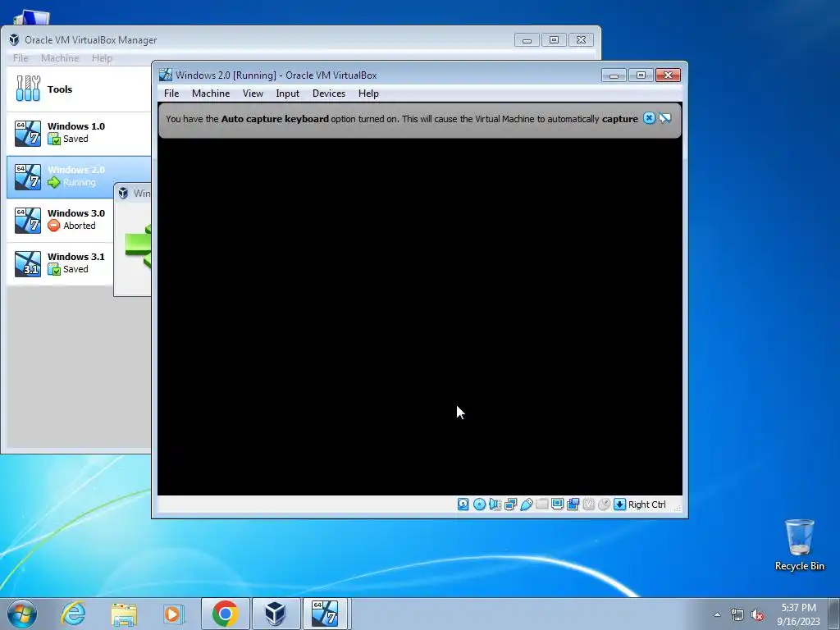Select the Windows 2.0 running machine

pyautogui.click(x=79, y=176)
